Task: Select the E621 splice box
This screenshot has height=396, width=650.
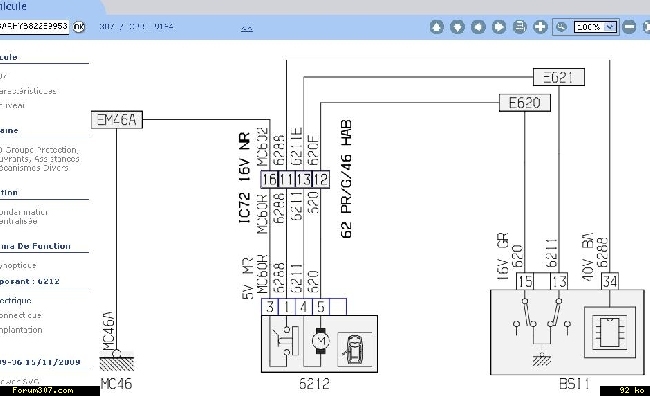Action: pyautogui.click(x=559, y=77)
